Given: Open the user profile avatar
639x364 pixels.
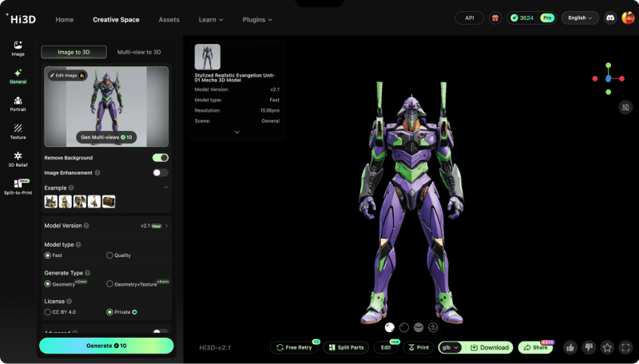Looking at the screenshot, I should point(628,18).
